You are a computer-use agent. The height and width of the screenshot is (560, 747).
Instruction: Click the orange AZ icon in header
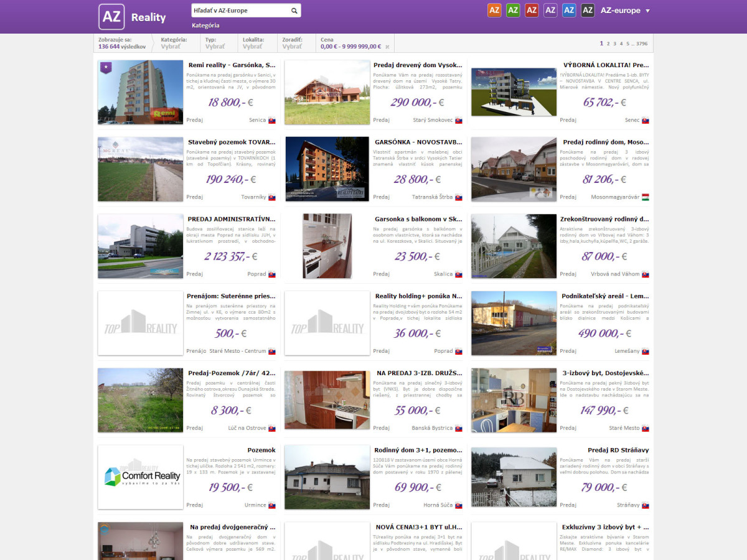click(494, 10)
